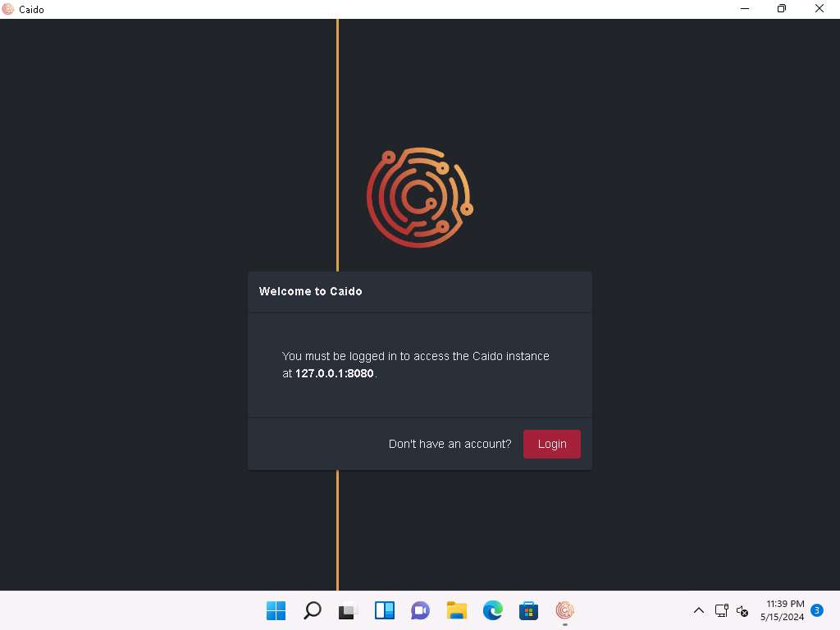Launch the Chat app from the taskbar
The height and width of the screenshot is (630, 840).
tap(420, 610)
